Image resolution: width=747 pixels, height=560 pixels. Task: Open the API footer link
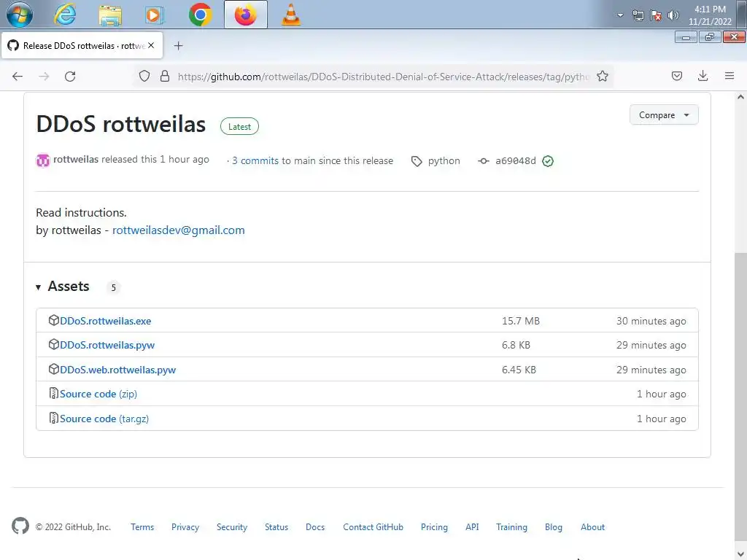[472, 527]
